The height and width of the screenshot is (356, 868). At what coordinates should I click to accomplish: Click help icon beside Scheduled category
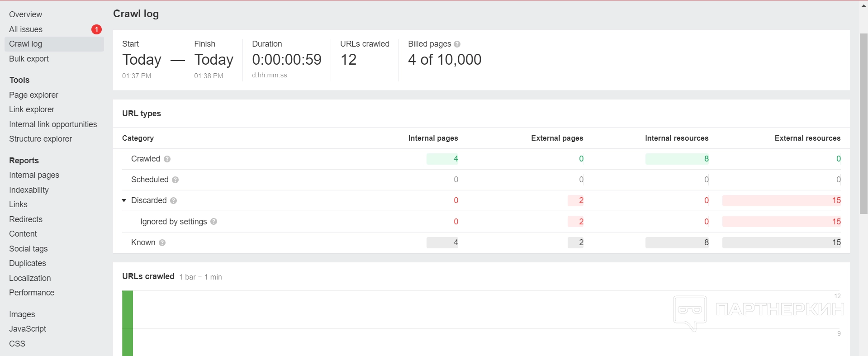pos(175,180)
